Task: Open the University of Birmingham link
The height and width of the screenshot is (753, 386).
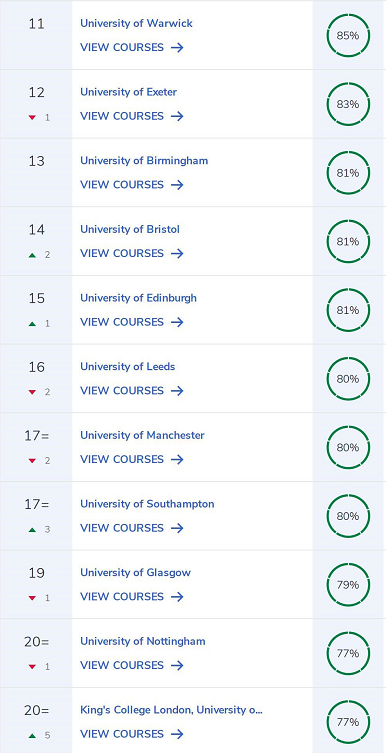Action: point(144,160)
